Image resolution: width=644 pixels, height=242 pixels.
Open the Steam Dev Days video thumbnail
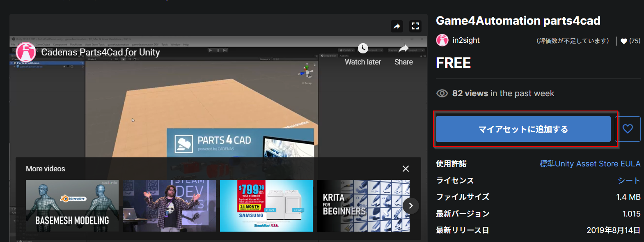click(169, 206)
